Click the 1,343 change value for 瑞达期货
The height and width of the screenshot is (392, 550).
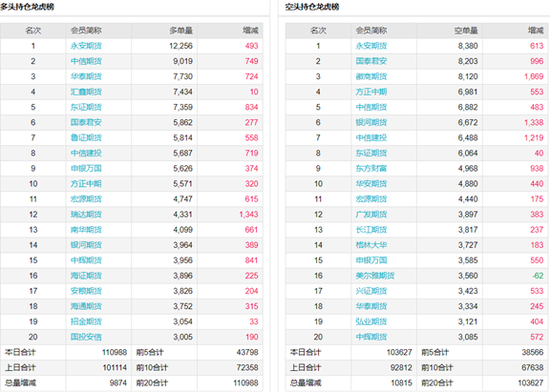click(249, 215)
